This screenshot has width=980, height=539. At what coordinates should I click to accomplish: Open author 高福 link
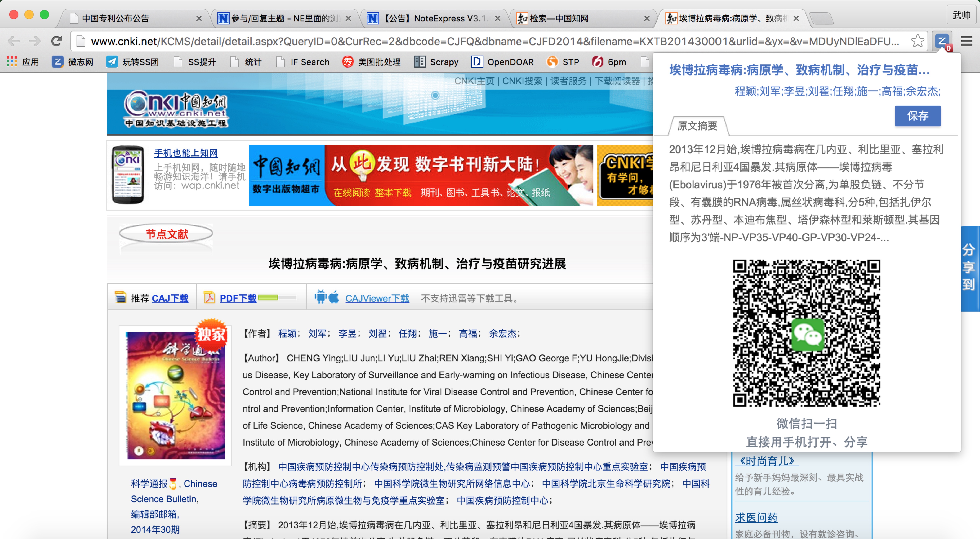coord(468,334)
